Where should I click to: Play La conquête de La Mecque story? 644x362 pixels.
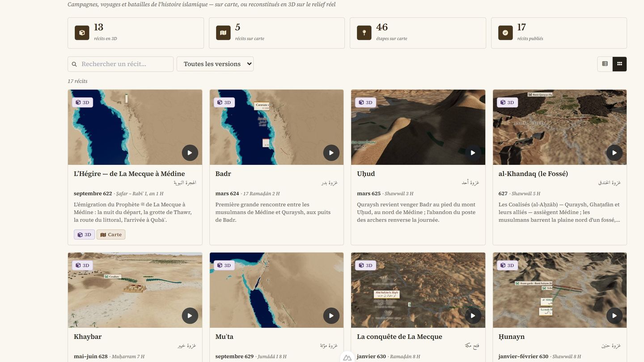(473, 316)
